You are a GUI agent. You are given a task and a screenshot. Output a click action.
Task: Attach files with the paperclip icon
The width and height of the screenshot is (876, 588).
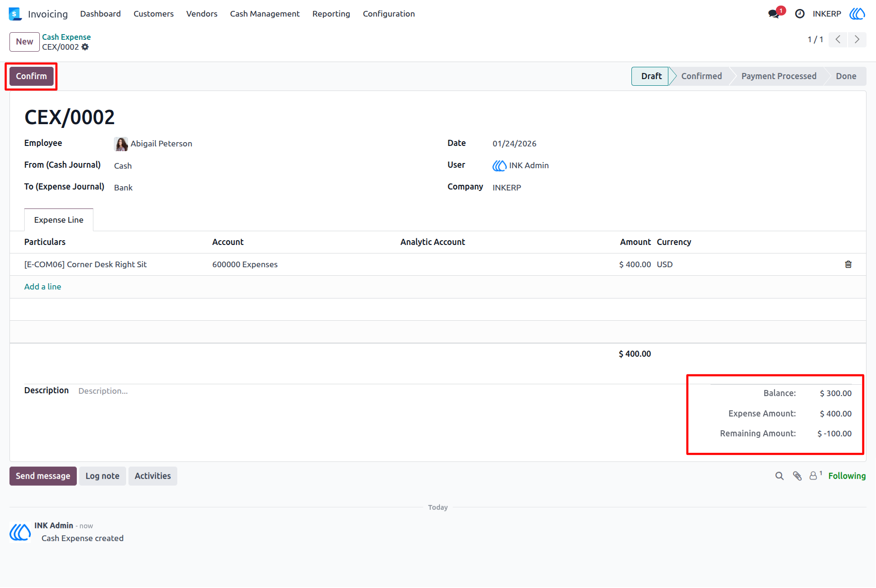[797, 476]
